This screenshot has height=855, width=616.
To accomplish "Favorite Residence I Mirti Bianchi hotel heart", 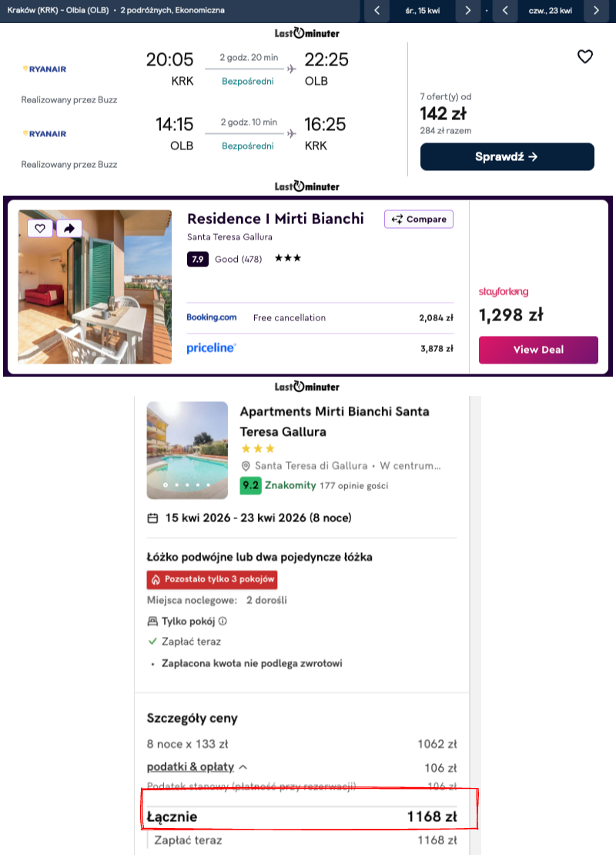I will (x=40, y=229).
